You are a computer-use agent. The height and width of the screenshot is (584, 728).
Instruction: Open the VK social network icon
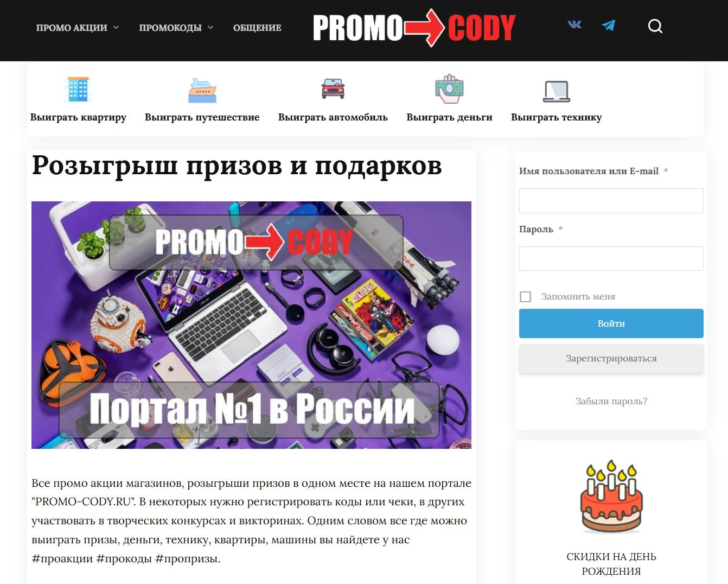574,24
